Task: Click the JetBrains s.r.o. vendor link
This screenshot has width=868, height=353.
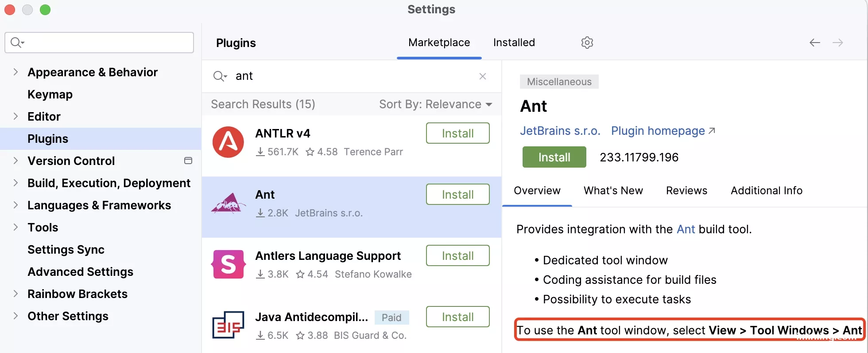Action: 560,131
